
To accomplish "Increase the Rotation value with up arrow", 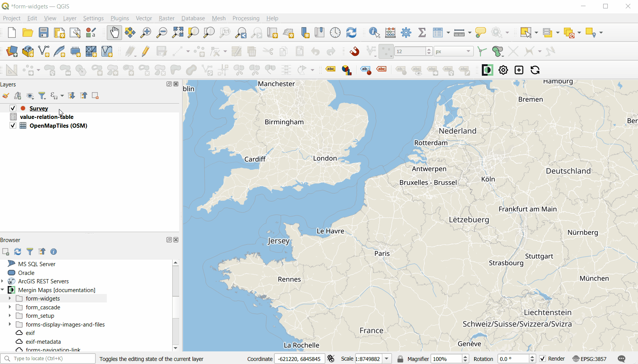I will [x=532, y=356].
